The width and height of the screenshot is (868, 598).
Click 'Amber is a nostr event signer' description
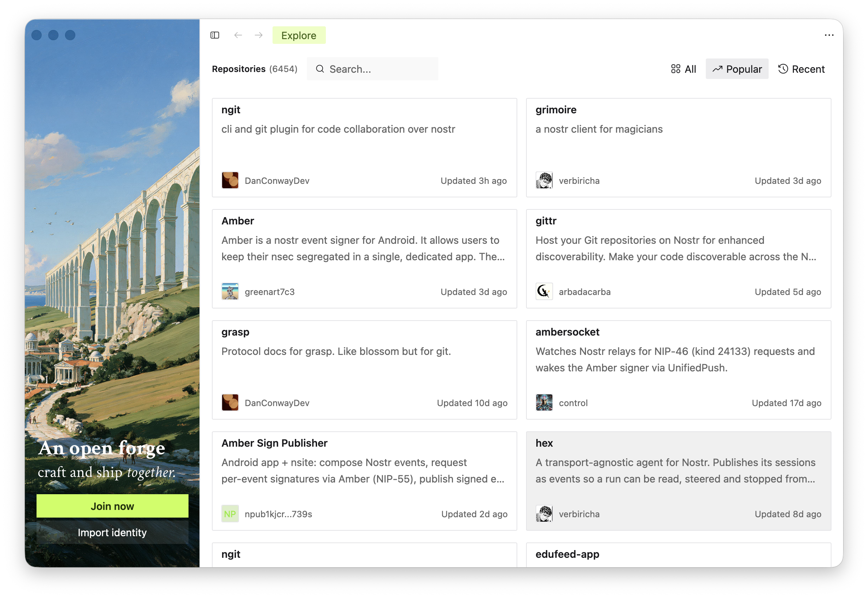[x=363, y=249]
